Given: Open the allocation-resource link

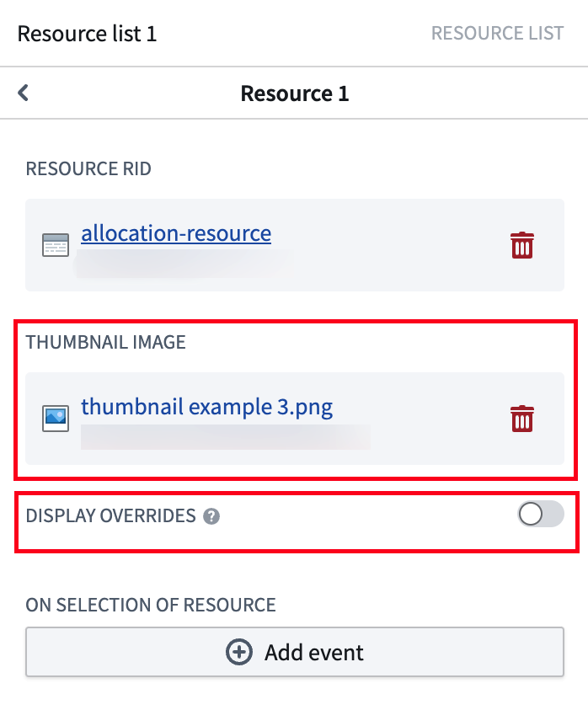Looking at the screenshot, I should [176, 233].
